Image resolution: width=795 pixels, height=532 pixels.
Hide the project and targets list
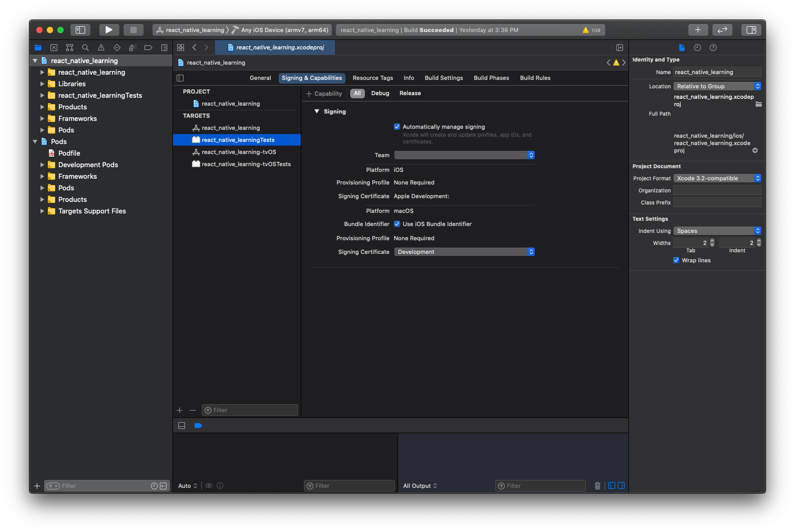coord(180,78)
